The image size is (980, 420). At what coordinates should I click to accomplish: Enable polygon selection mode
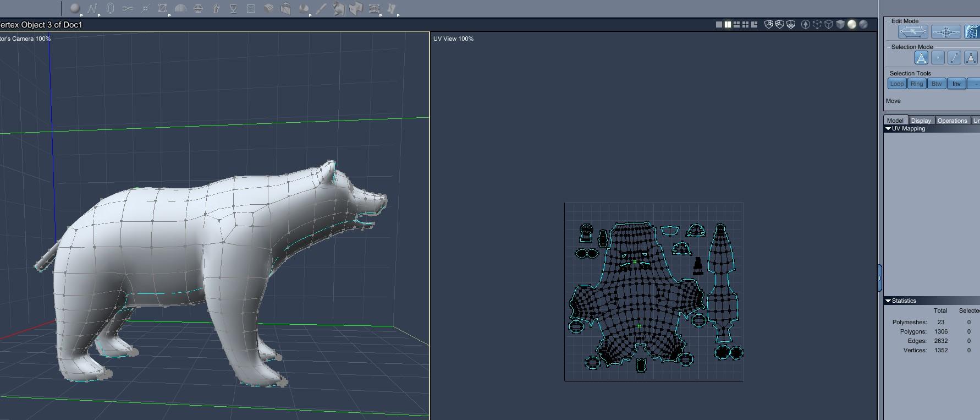[x=971, y=57]
